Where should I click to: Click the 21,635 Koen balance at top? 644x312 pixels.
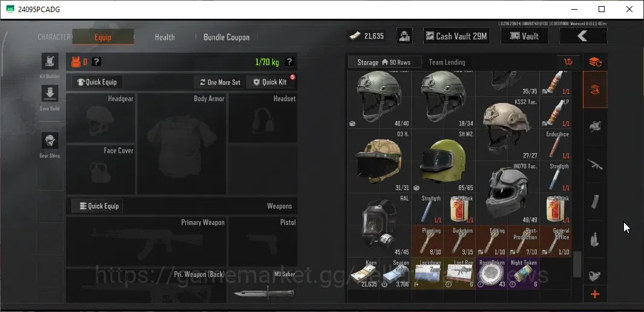coord(367,36)
